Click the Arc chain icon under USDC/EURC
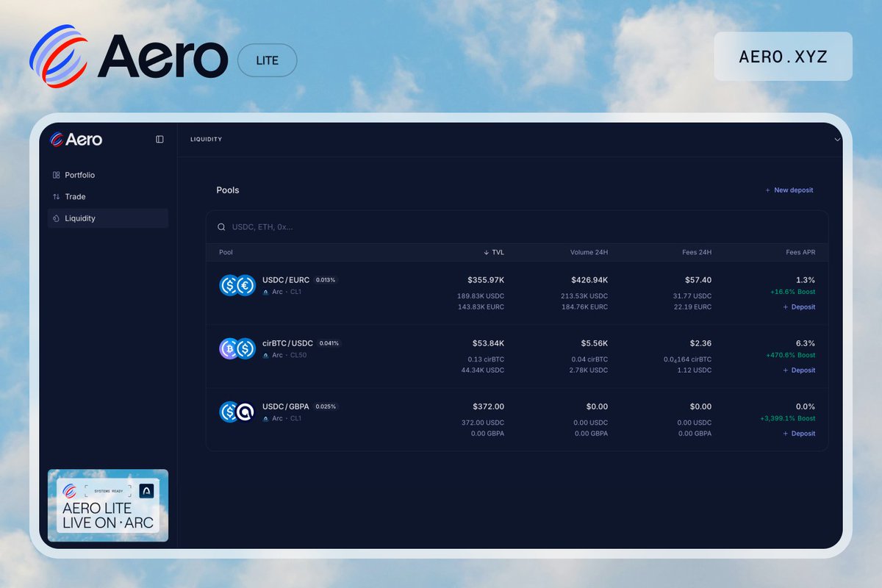The image size is (882, 588). [265, 293]
